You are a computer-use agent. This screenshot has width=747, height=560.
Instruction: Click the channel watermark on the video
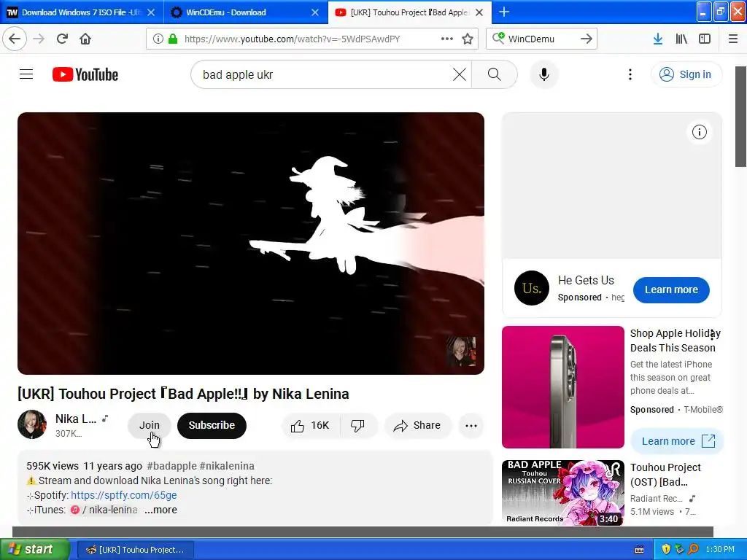point(461,351)
